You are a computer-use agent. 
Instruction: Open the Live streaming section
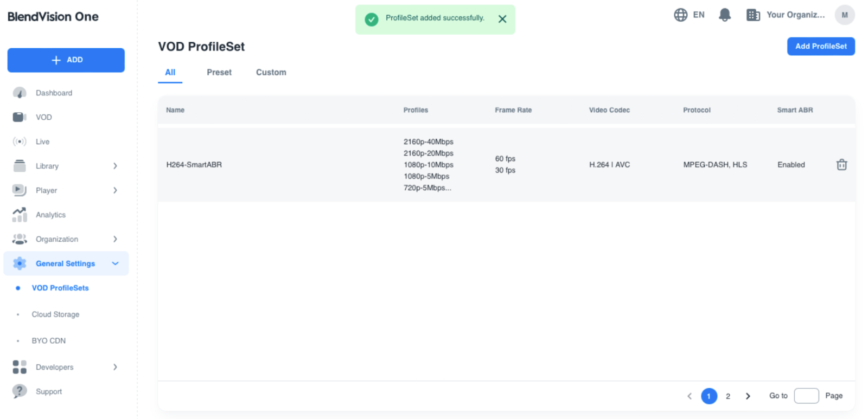42,142
